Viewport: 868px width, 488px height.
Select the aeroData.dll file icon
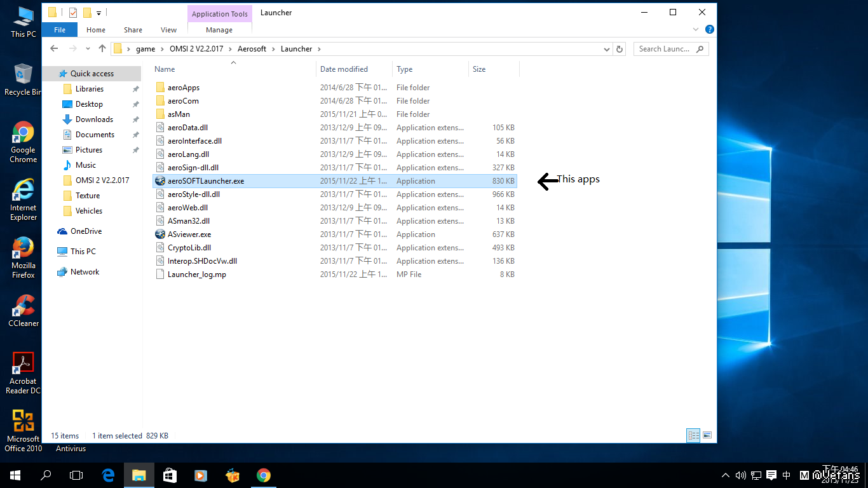pos(160,128)
